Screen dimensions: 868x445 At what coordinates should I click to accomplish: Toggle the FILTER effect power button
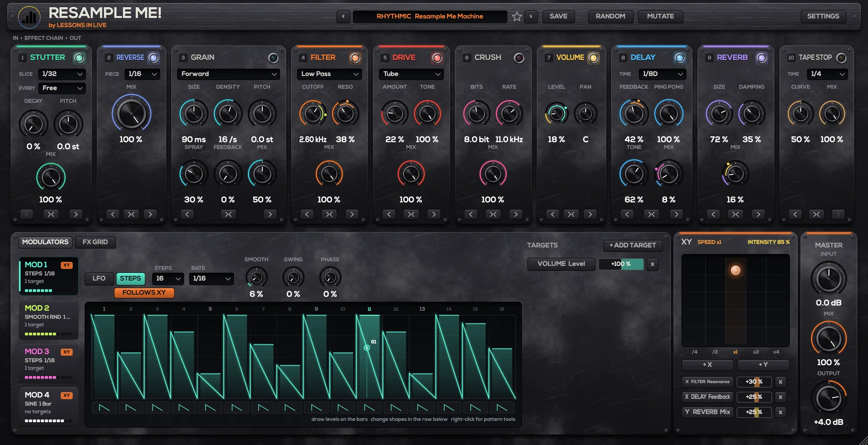click(355, 58)
